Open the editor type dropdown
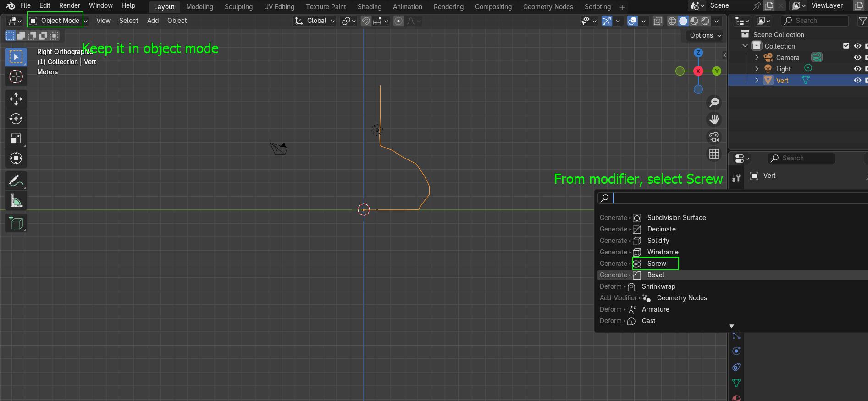This screenshot has height=401, width=868. point(14,21)
